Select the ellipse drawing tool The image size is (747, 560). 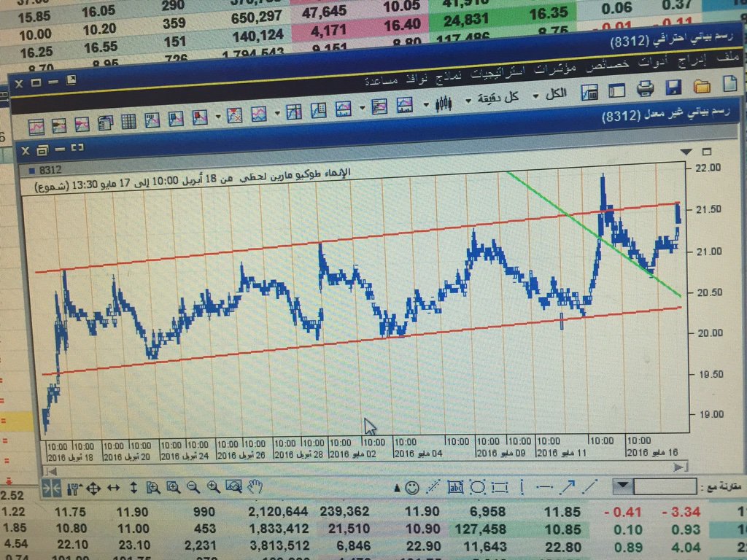pyautogui.click(x=477, y=487)
